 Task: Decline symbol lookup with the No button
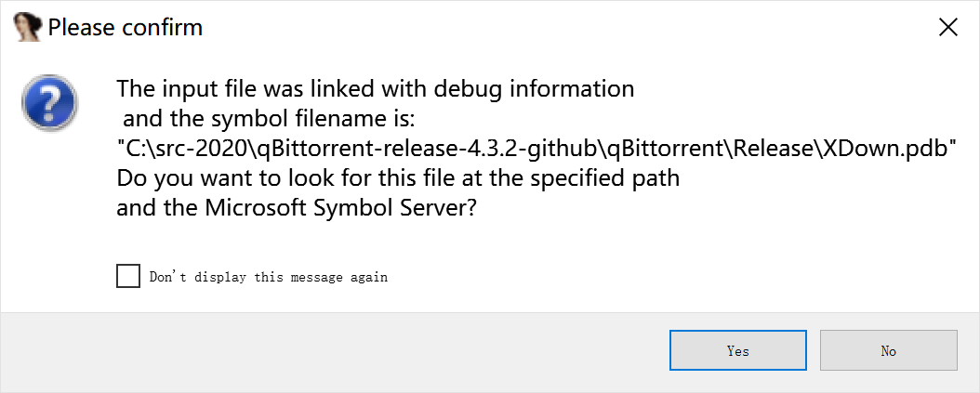pyautogui.click(x=889, y=350)
